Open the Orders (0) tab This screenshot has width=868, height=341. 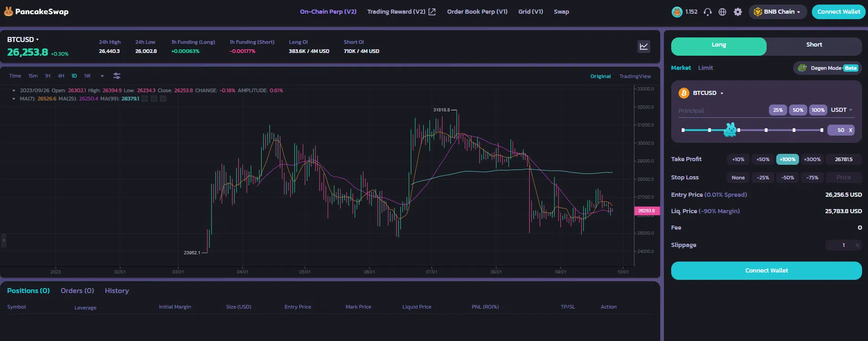click(77, 291)
